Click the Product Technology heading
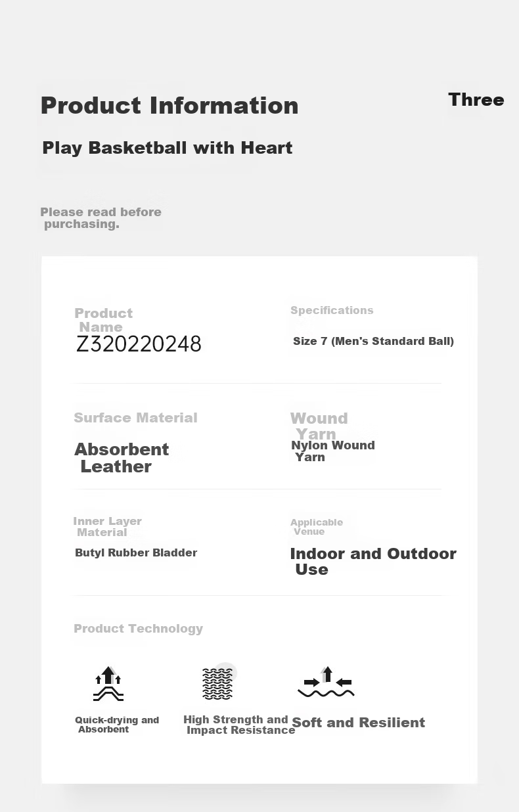Screen dimensions: 519x812 [x=138, y=629]
